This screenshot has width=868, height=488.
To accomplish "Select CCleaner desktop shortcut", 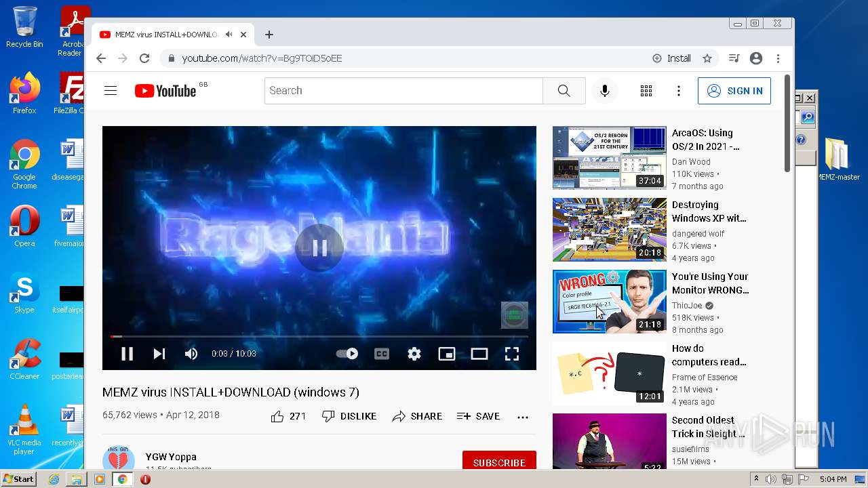I will click(24, 359).
